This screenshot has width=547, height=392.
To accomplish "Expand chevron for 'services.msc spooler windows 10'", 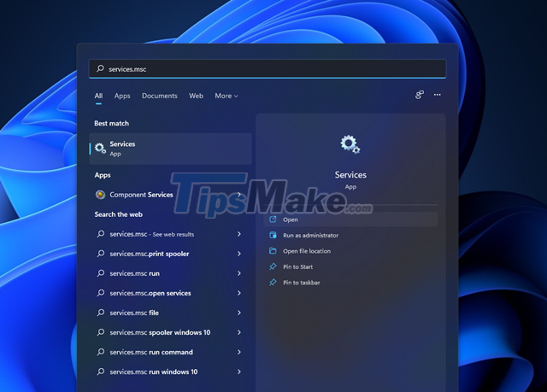I will tap(239, 332).
